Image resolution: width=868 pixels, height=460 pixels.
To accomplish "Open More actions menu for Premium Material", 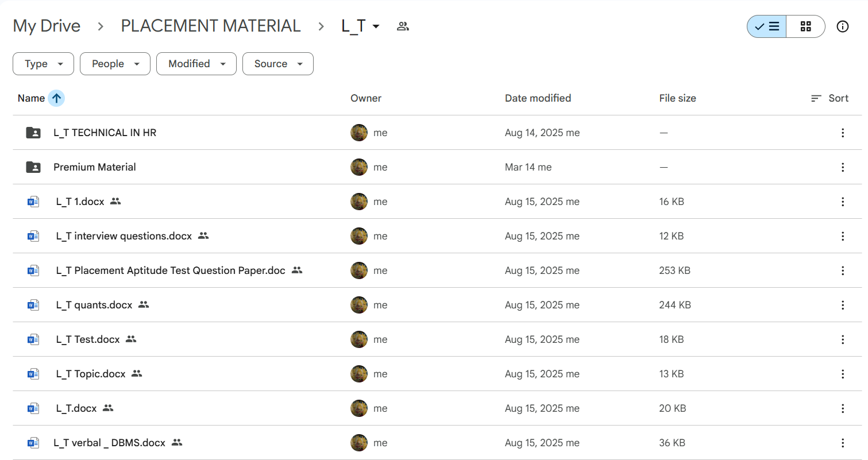I will point(842,167).
